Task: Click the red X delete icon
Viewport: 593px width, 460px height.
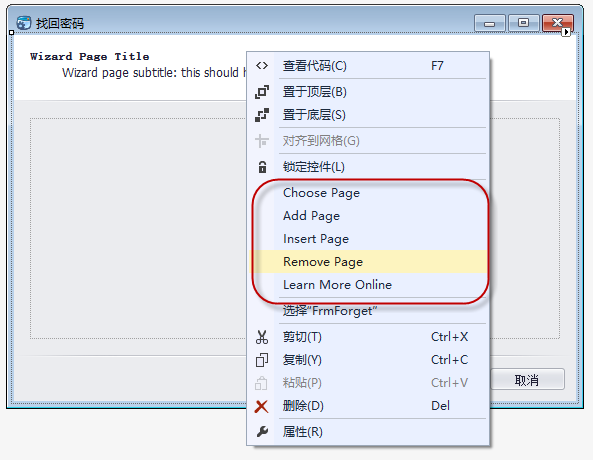Action: coord(261,407)
